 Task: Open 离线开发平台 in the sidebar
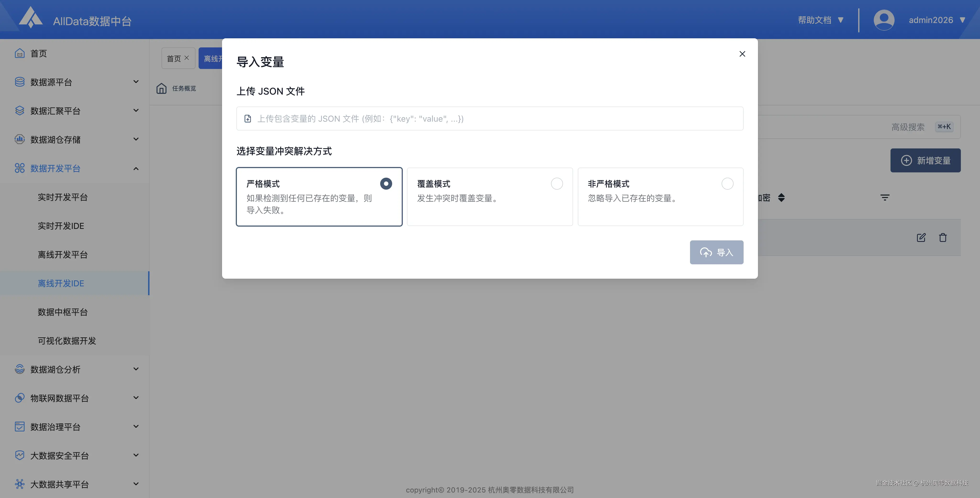tap(63, 254)
